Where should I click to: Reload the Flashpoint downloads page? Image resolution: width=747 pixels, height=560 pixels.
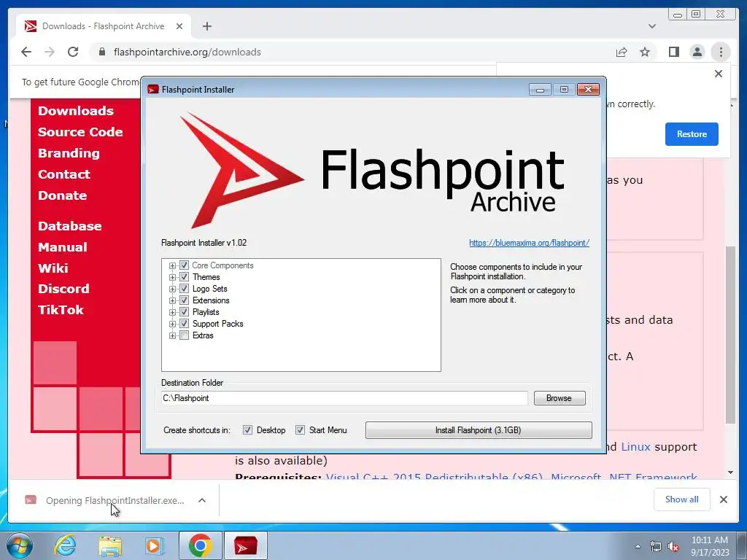pos(73,52)
